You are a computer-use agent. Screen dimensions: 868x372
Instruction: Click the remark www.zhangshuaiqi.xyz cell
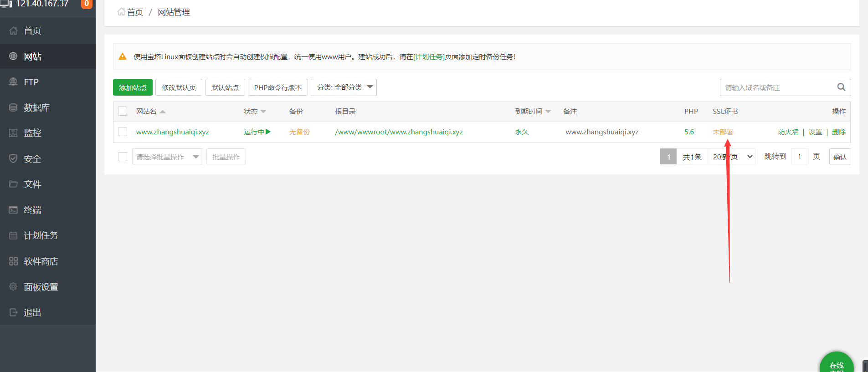pos(602,132)
